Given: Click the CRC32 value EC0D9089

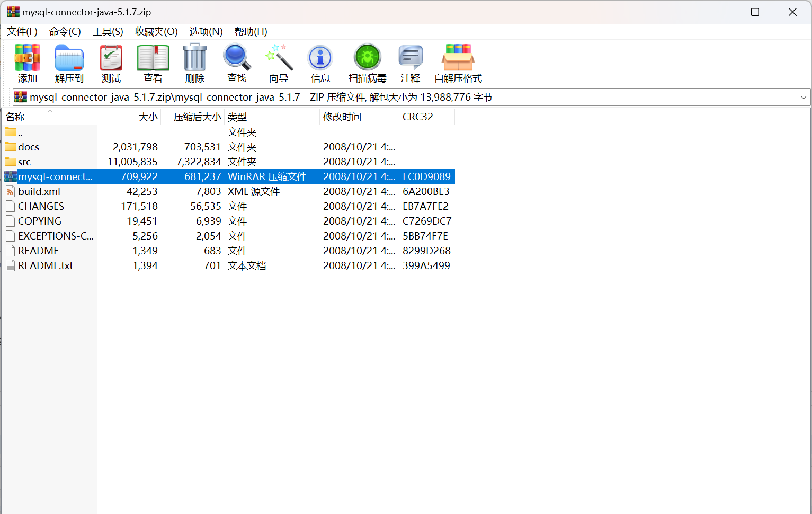Looking at the screenshot, I should 426,176.
